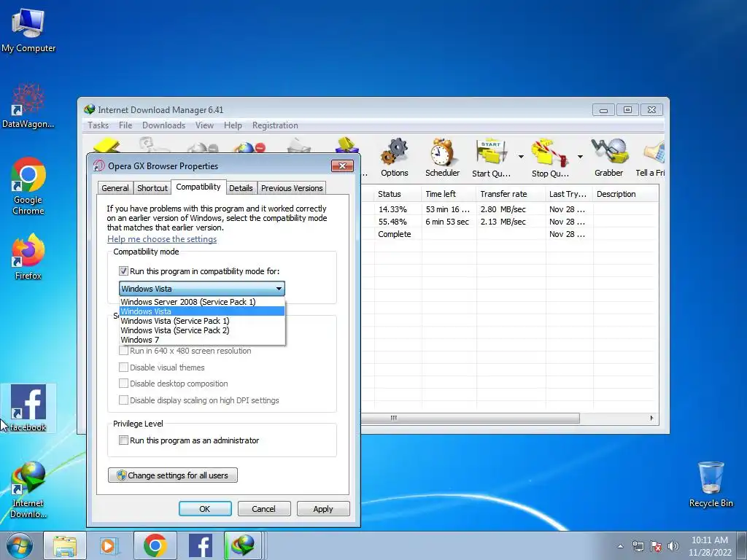Open the Options gear icon in IDM toolbar

coord(395,157)
